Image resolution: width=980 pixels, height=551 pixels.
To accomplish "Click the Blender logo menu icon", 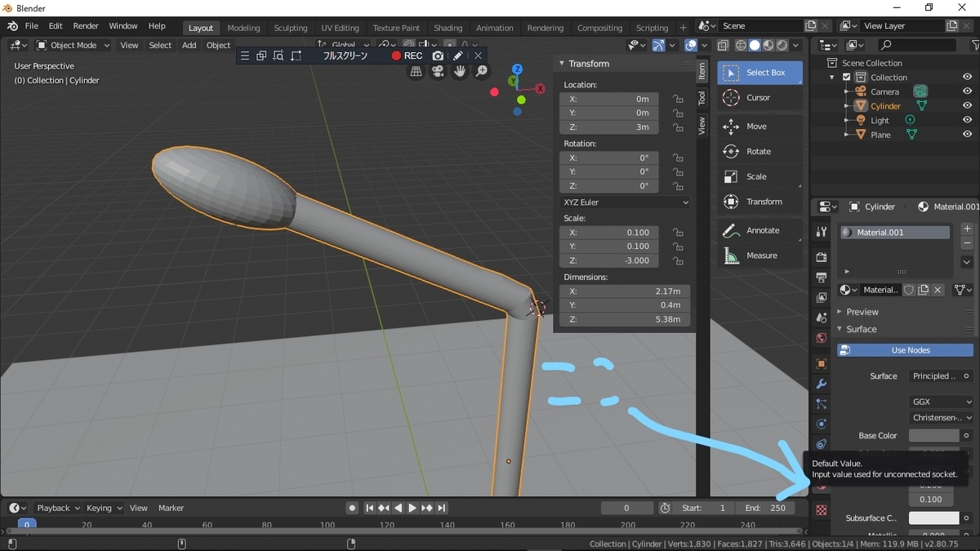I will 12,26.
